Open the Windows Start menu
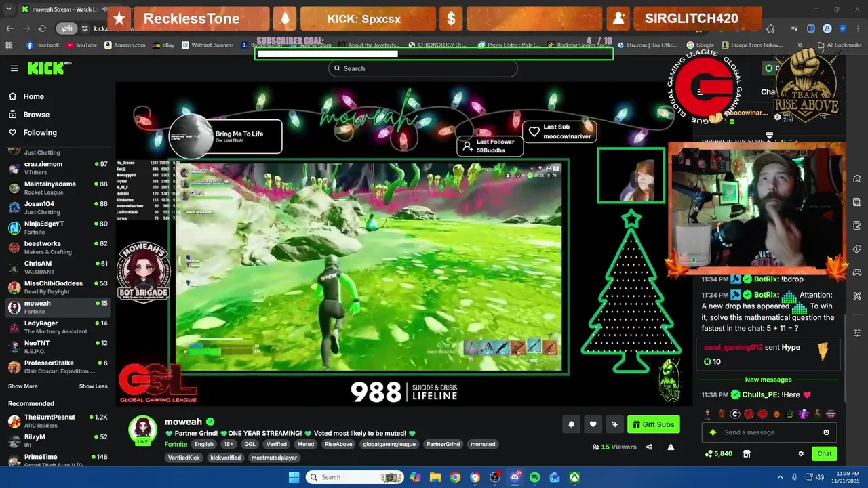868x488 pixels. pyautogui.click(x=294, y=477)
